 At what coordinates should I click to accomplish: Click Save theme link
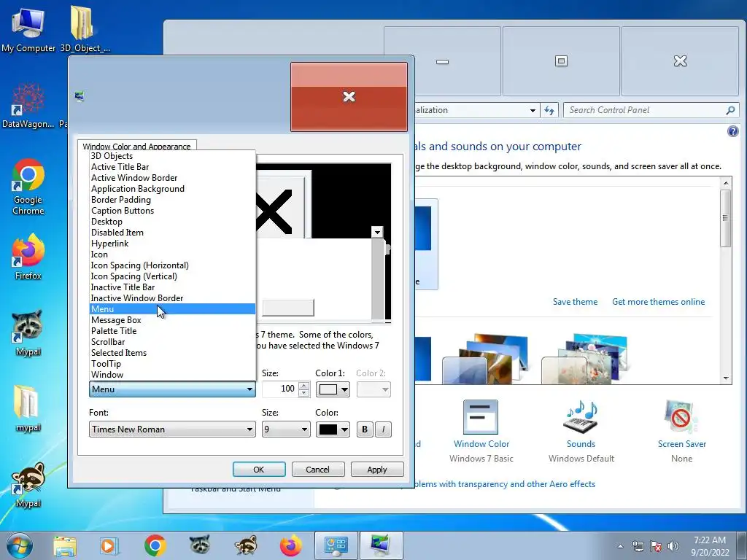coord(575,302)
